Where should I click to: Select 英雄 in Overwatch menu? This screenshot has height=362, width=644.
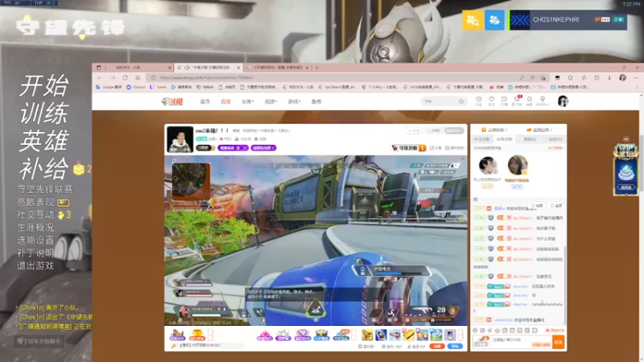click(44, 141)
